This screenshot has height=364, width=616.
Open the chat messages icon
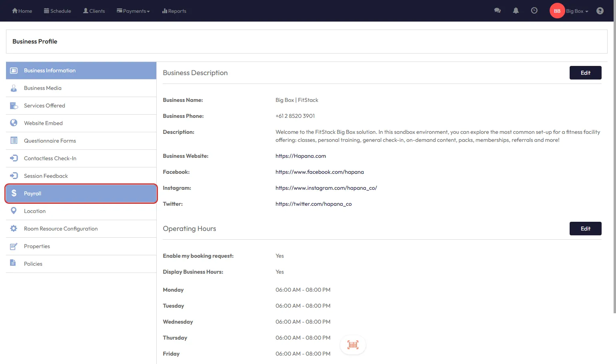[497, 11]
